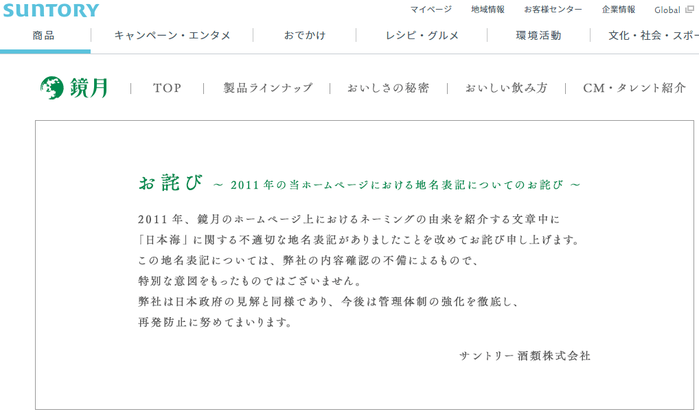Open お客様センター link

tap(553, 9)
